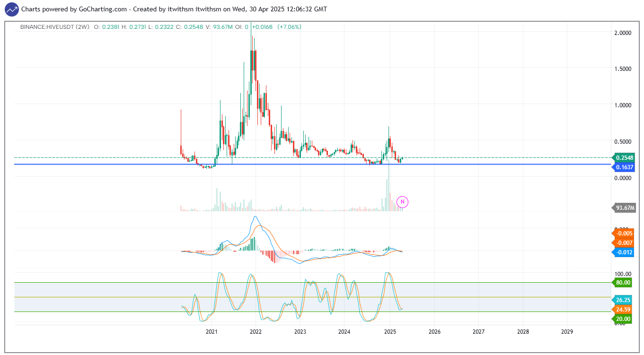
Task: Click the (+7.06%) percent change
Action: 289,27
